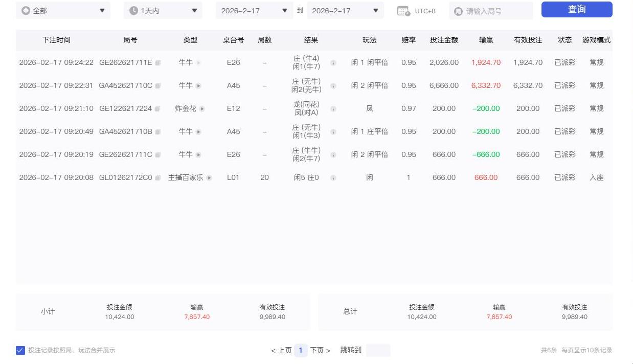The height and width of the screenshot is (364, 633).
Task: Uncheck 投注记录按照局、玩法合并展示
Action: pyautogui.click(x=20, y=350)
